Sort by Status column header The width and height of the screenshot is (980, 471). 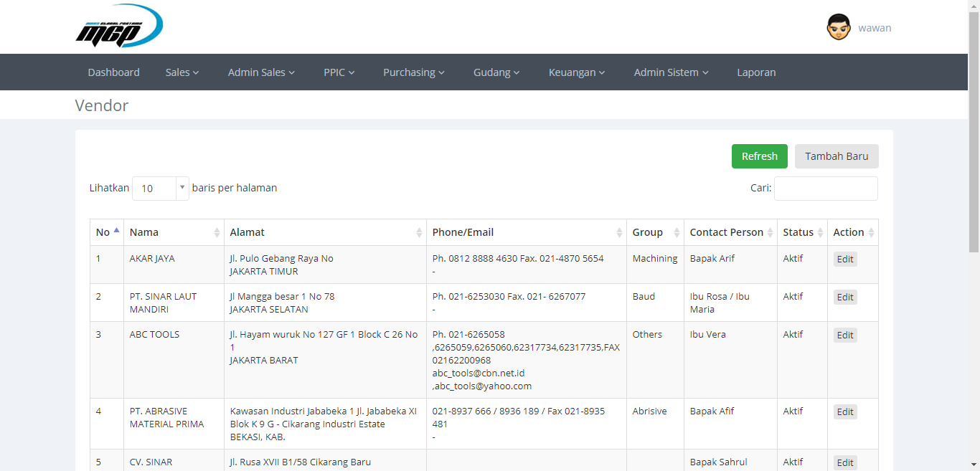click(x=802, y=232)
